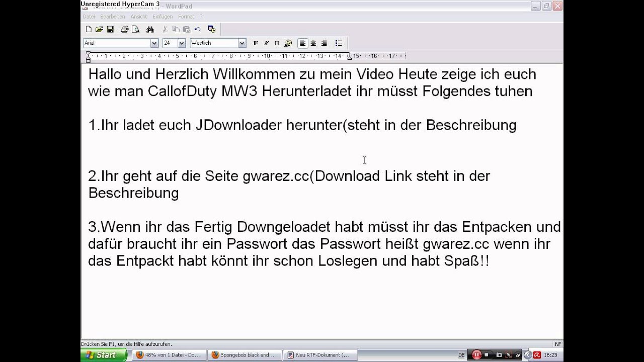The image size is (644, 362).
Task: Open the Ansicht menu
Action: point(139,17)
